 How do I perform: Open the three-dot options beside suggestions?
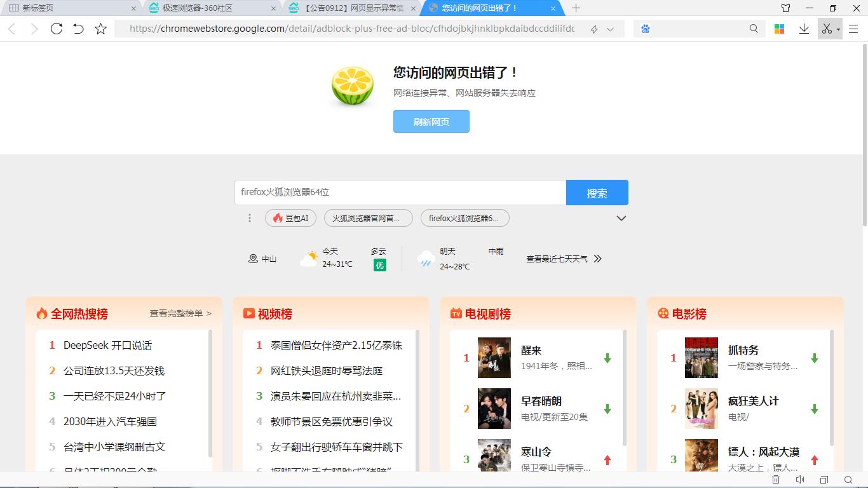[250, 218]
